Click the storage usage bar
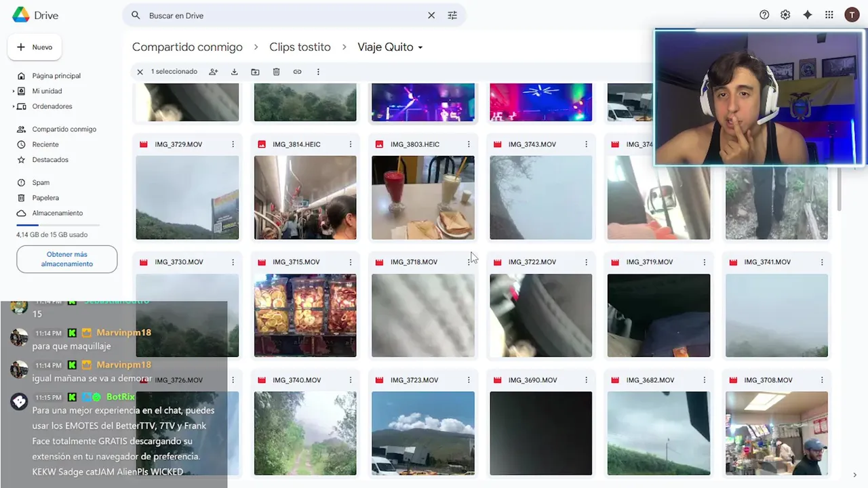 (x=58, y=224)
